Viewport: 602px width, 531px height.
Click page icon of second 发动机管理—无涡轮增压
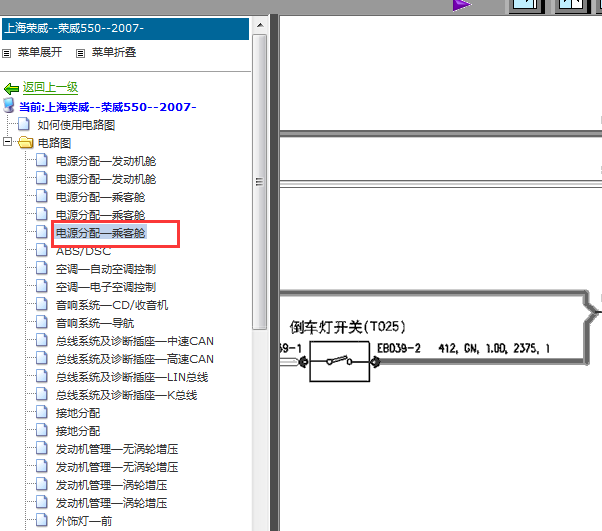42,466
